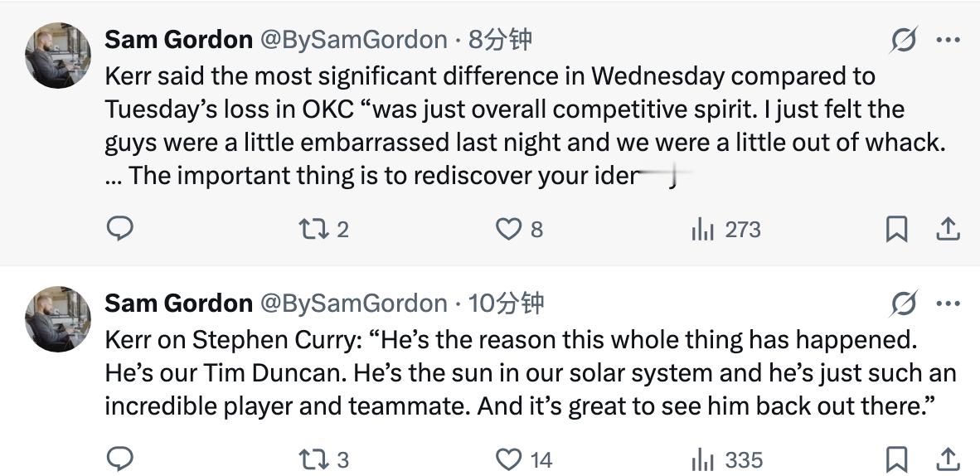
Task: Share the Stephen Curry tweet
Action: tap(948, 459)
